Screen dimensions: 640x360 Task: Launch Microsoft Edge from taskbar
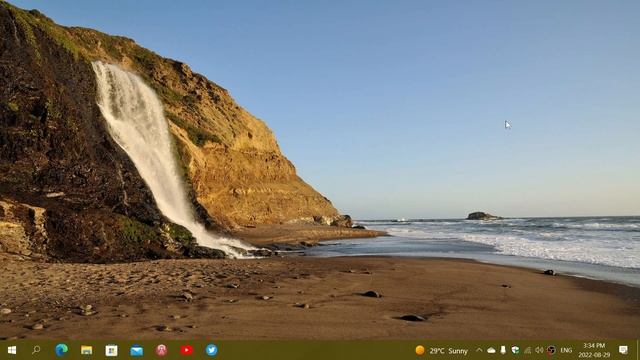point(62,350)
